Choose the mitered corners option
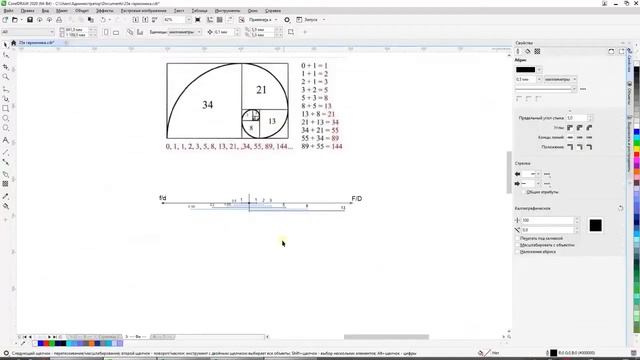 (x=570, y=128)
